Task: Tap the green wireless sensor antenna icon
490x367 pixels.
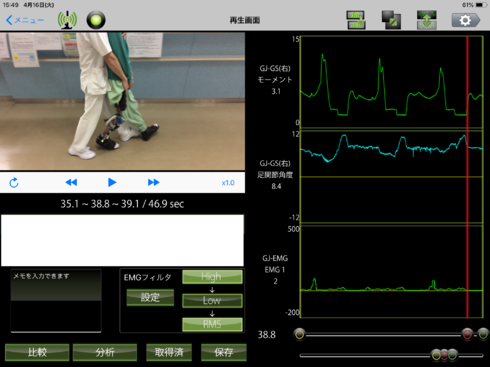Action: pos(67,20)
